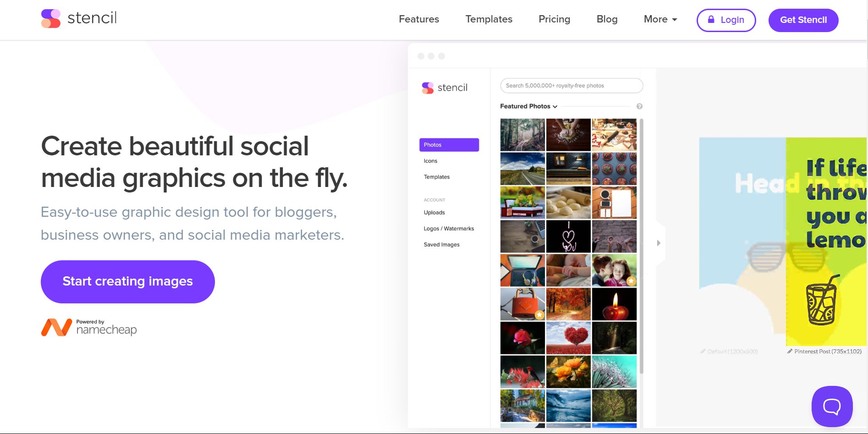Open the Featured Photos dropdown
This screenshot has height=434, width=868.
528,106
